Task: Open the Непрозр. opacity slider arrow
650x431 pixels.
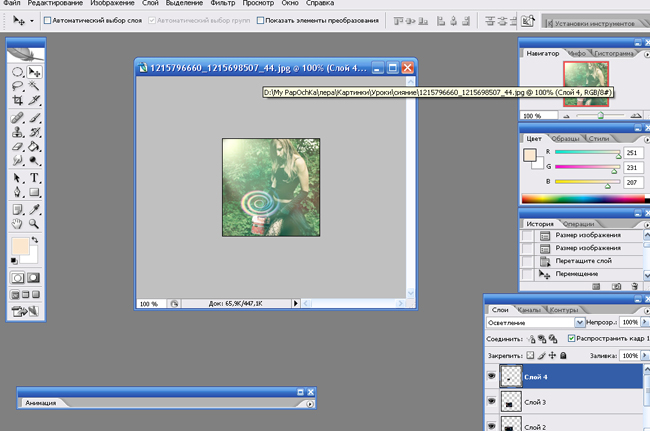Action: (x=645, y=322)
